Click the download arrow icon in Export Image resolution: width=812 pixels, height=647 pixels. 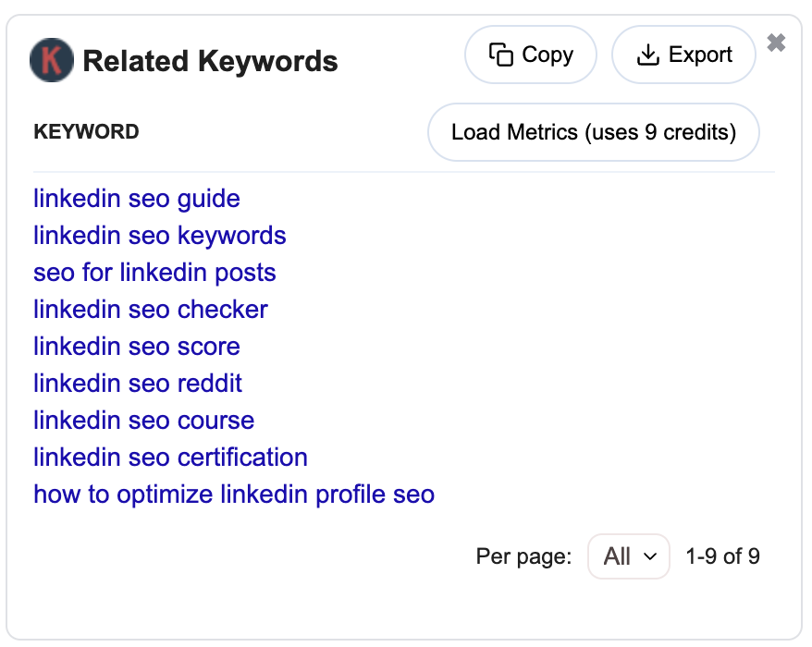647,55
